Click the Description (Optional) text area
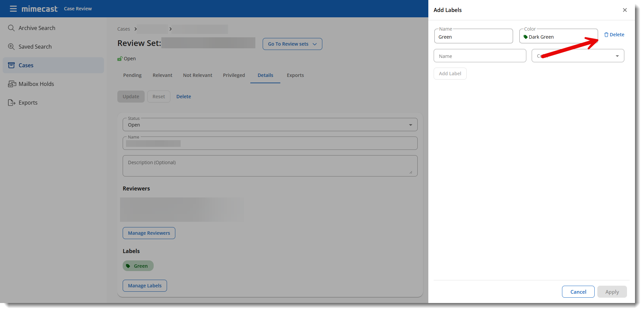This screenshot has height=312, width=644. coord(270,166)
